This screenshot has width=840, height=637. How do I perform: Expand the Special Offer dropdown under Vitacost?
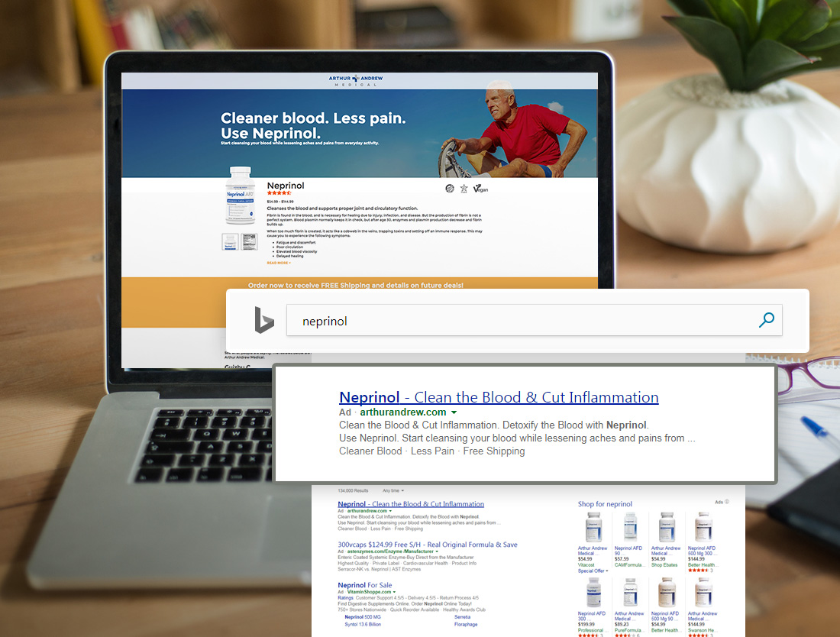(593, 571)
